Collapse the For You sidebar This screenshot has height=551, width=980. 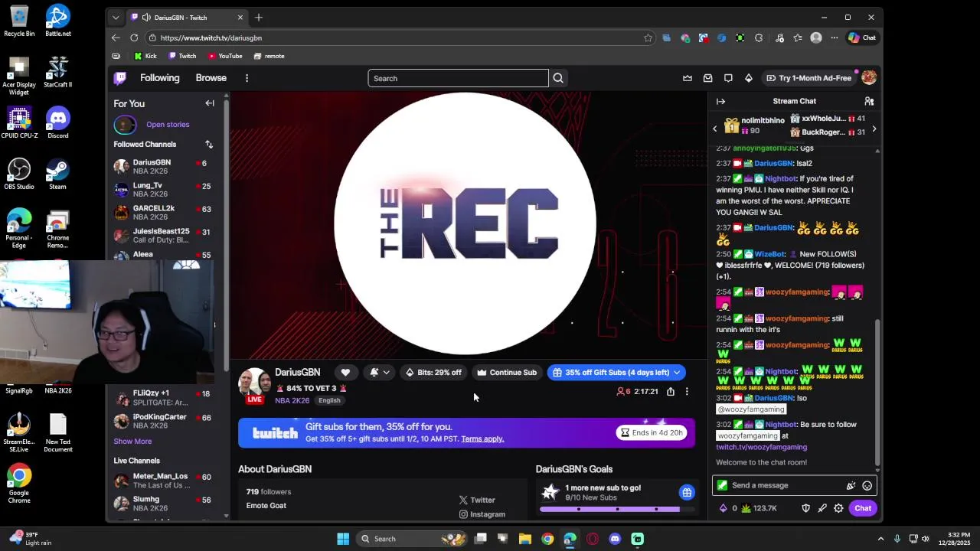point(210,103)
